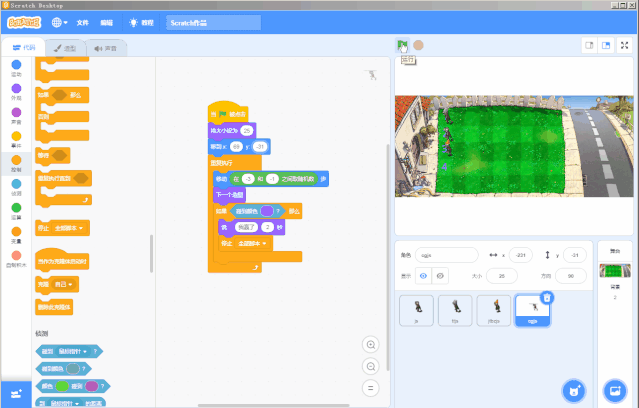The image size is (639, 408).
Task: Click the touching color swatch in the palette
Action: [73, 369]
